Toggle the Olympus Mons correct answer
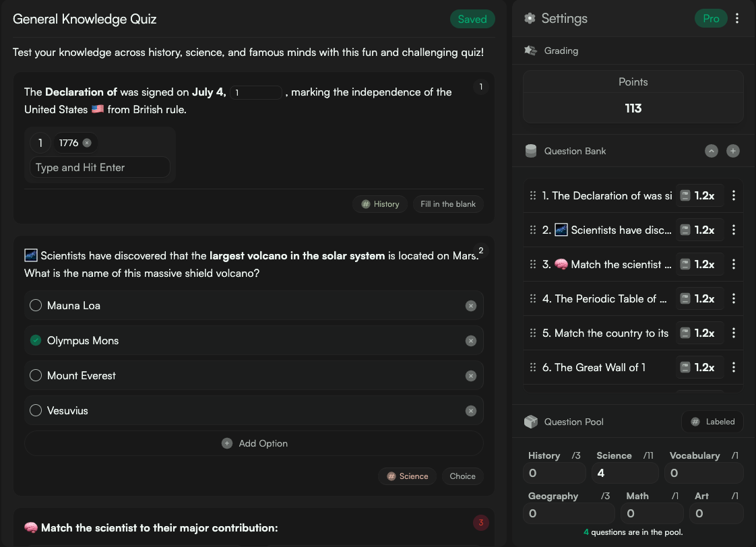 pyautogui.click(x=36, y=341)
